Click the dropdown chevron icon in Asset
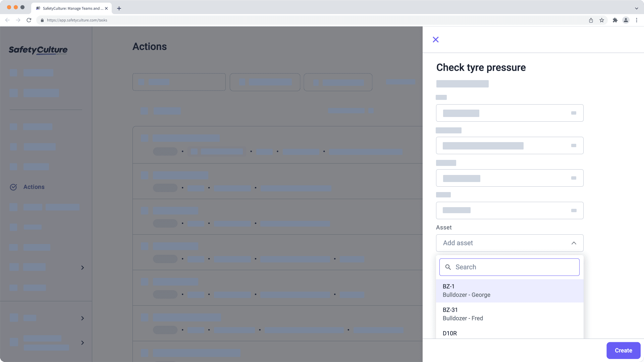Viewport: 644px width, 362px height. (574, 243)
